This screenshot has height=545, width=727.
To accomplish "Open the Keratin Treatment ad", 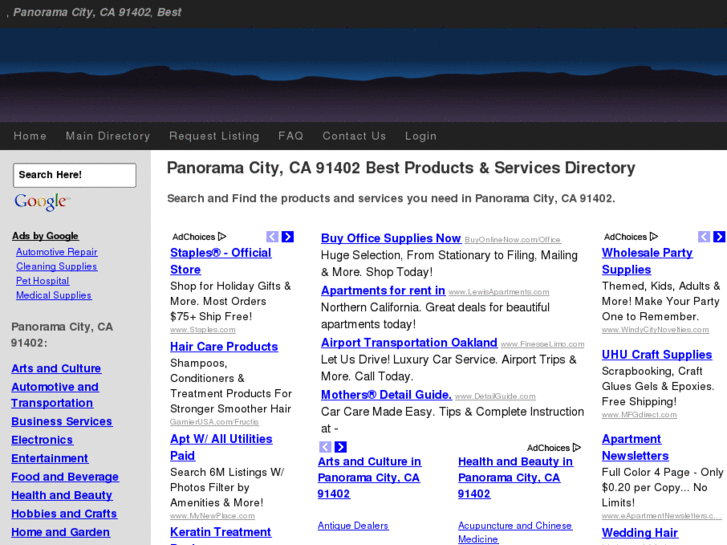I will pyautogui.click(x=220, y=532).
